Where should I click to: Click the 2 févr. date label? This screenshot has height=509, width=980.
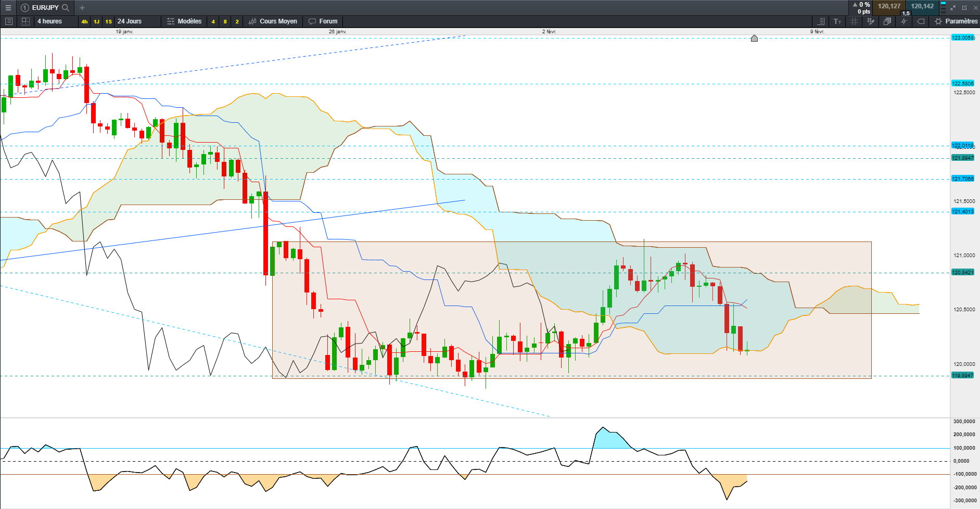click(x=549, y=32)
